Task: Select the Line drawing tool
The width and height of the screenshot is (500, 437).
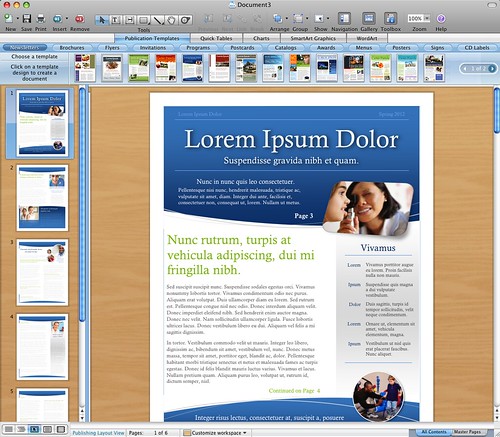Action: 157,20
